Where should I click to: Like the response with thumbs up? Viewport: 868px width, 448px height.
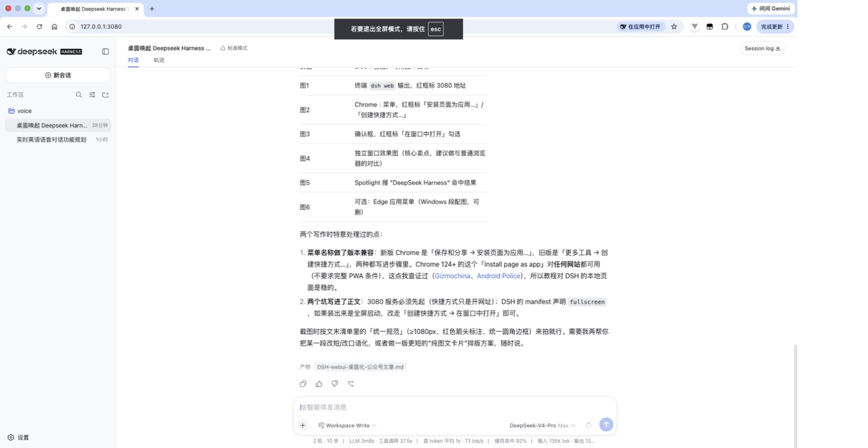[319, 384]
